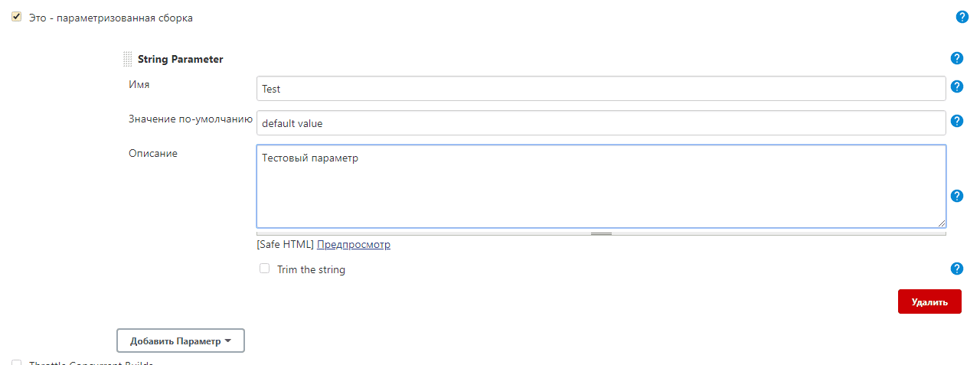Viewport: 980px width, 365px height.
Task: Uncheck the параметризованная сборка checkbox
Action: (16, 17)
